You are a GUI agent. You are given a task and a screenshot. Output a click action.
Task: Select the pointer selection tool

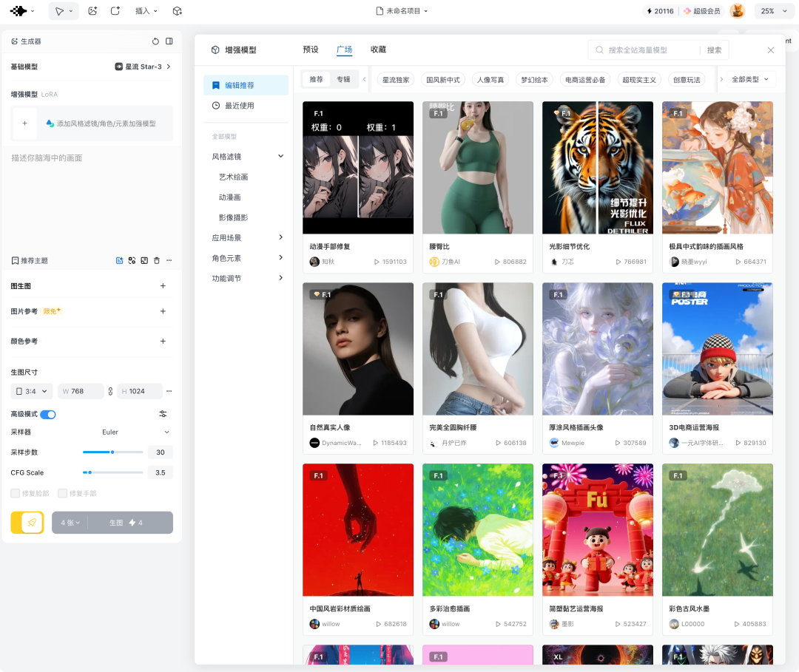click(60, 10)
